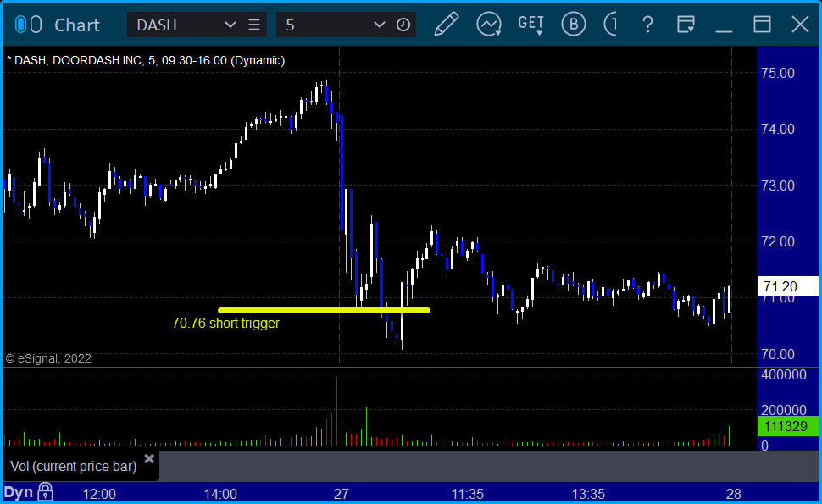
Task: Open help with the question mark icon
Action: tap(647, 25)
